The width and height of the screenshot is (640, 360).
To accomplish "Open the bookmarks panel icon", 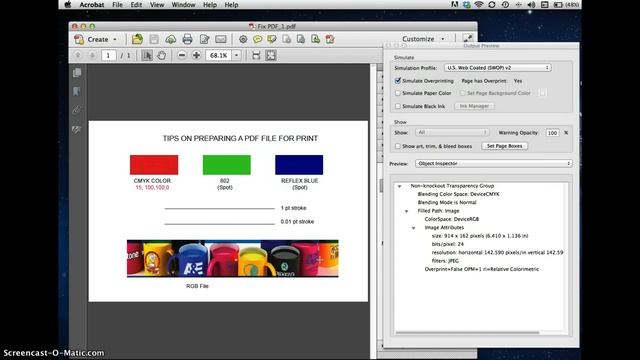I will coord(77,91).
